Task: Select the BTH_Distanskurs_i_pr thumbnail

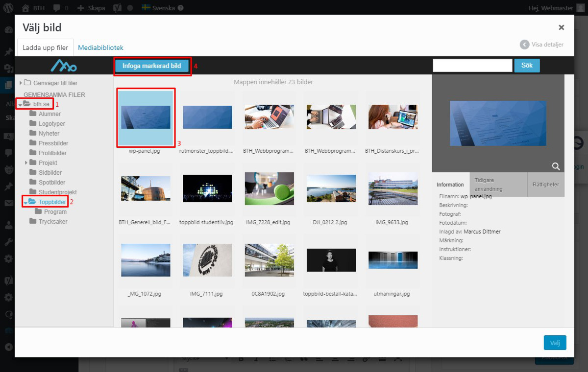Action: coord(392,117)
